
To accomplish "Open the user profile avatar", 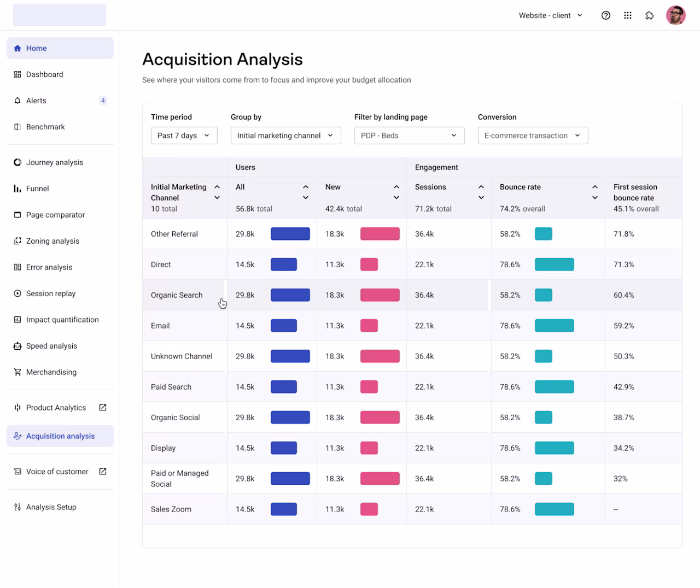I will point(676,15).
